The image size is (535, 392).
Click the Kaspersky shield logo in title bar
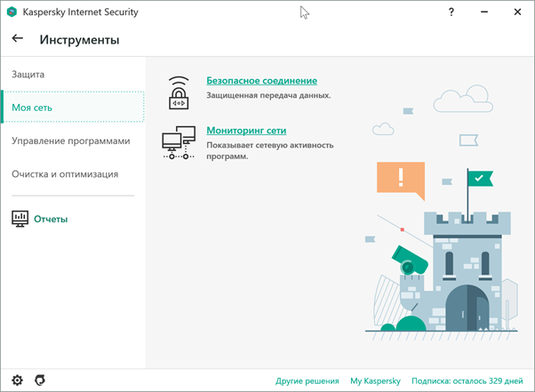coord(12,12)
